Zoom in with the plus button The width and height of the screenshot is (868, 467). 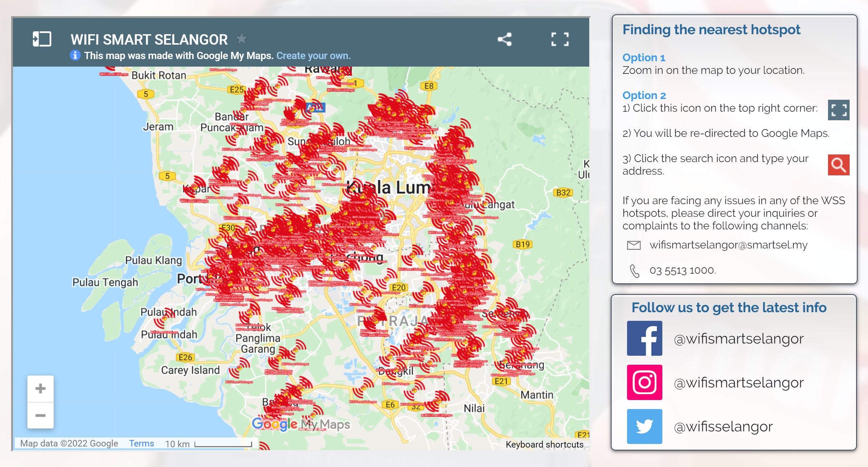coord(40,389)
